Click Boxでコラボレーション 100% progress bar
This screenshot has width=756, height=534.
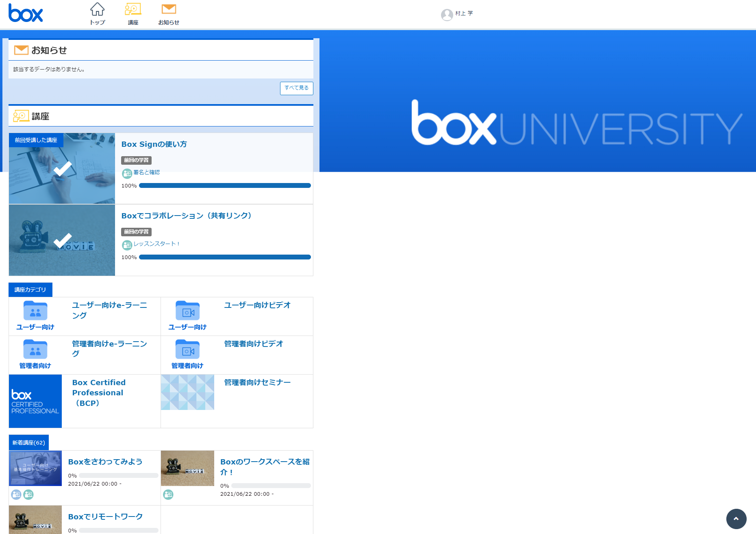pos(225,257)
